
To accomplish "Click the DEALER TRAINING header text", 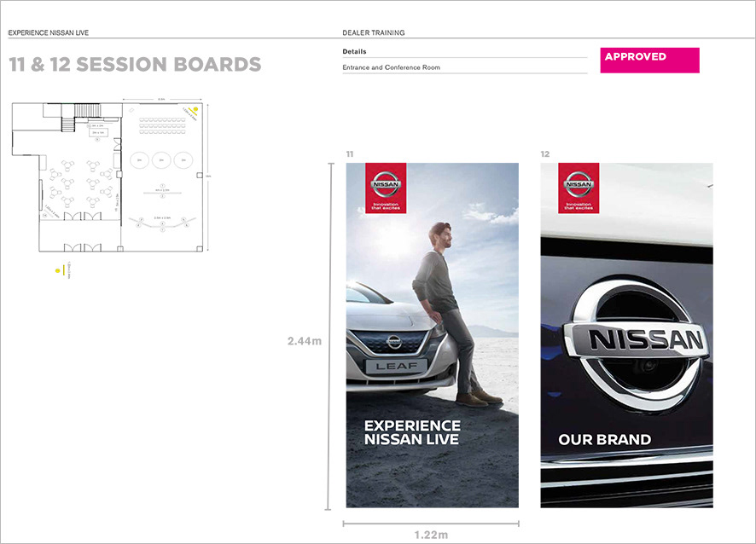I will 373,33.
